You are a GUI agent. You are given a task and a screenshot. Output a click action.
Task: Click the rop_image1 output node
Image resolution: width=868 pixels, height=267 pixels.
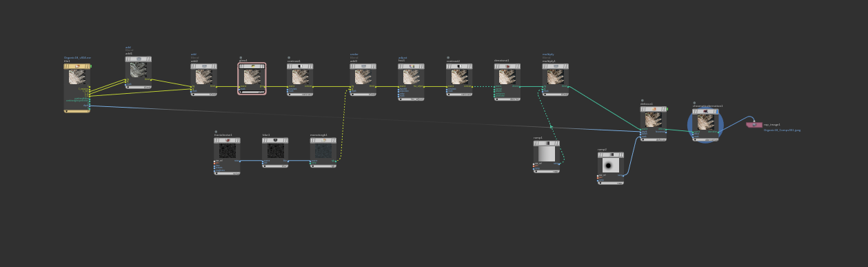pyautogui.click(x=754, y=125)
